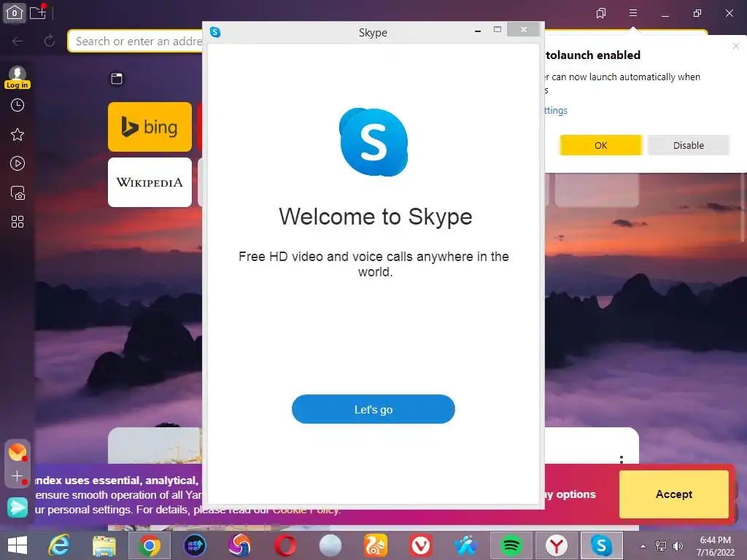The height and width of the screenshot is (560, 747).
Task: Open History in the Yandex sidebar
Action: (18, 105)
